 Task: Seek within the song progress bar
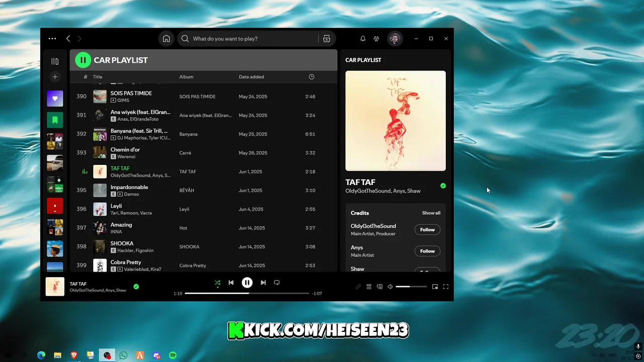click(247, 293)
